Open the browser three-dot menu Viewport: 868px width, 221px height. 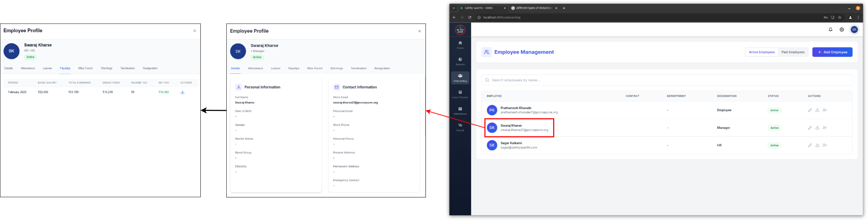(858, 17)
